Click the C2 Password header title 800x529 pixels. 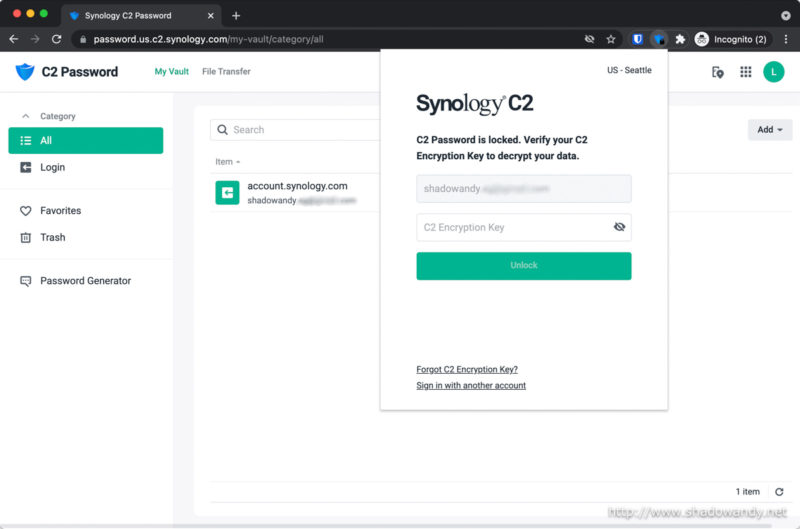80,72
